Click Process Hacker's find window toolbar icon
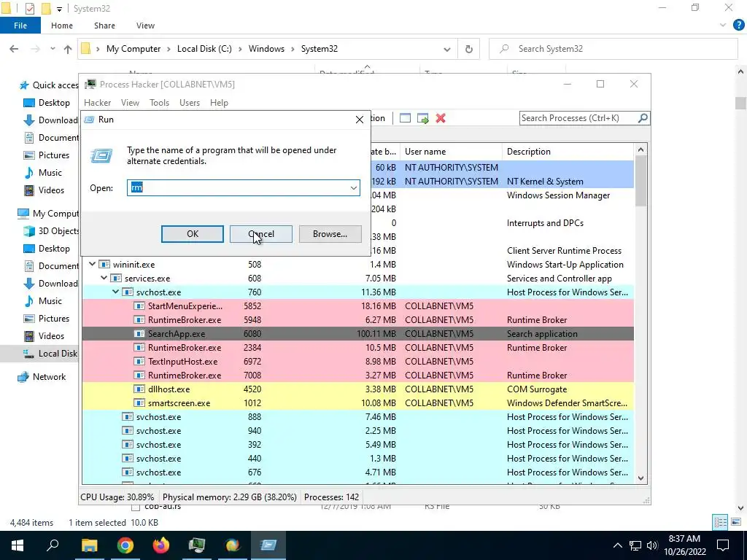The height and width of the screenshot is (560, 747). (405, 118)
